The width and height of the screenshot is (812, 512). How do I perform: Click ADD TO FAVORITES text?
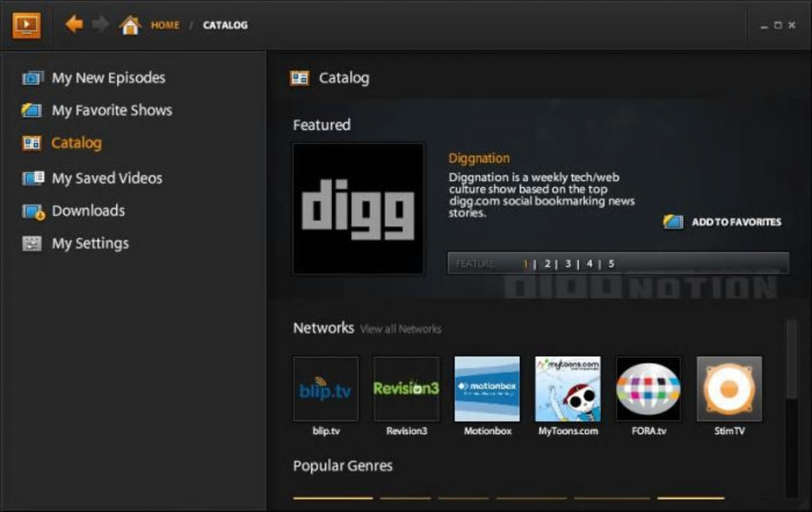pyautogui.click(x=736, y=222)
